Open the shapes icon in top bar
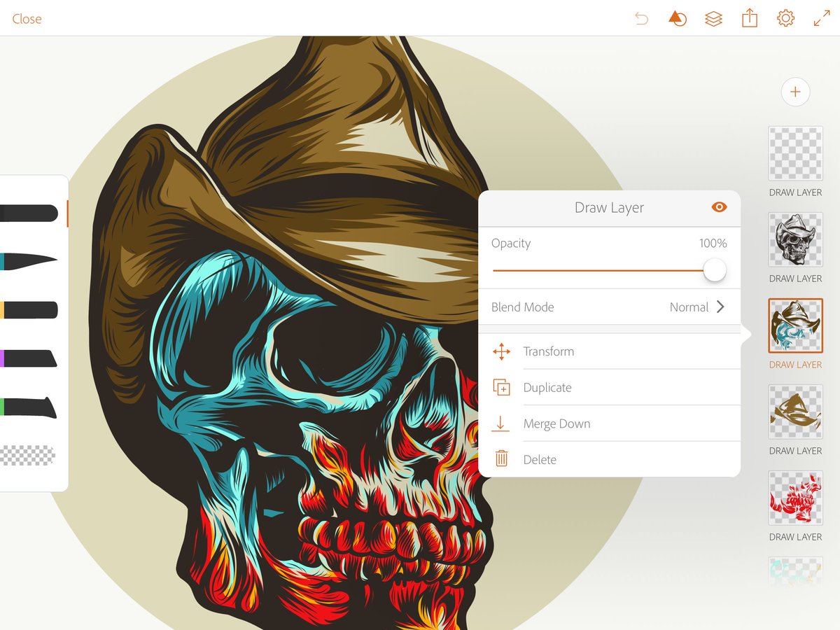 677,19
